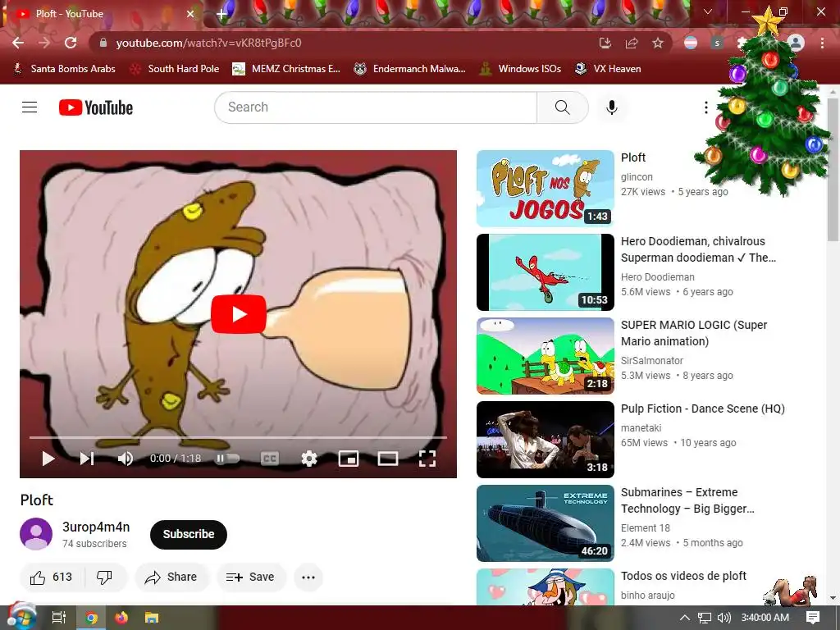The width and height of the screenshot is (840, 630).
Task: Open SUPER MARIO LOGIC video title
Action: pos(694,333)
